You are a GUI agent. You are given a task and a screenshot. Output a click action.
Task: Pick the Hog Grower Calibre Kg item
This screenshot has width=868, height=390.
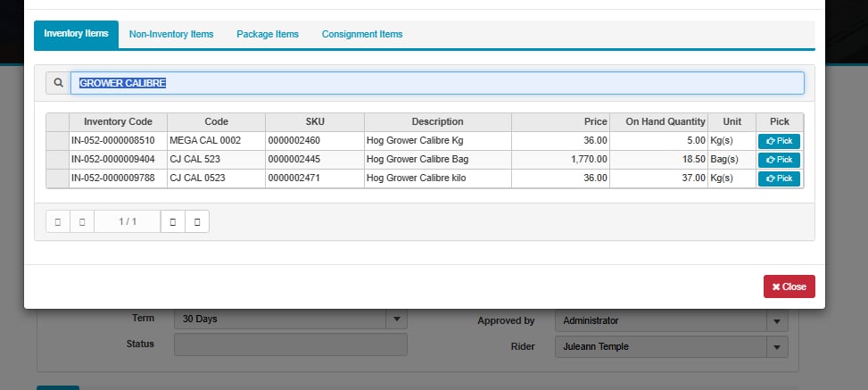tap(779, 141)
